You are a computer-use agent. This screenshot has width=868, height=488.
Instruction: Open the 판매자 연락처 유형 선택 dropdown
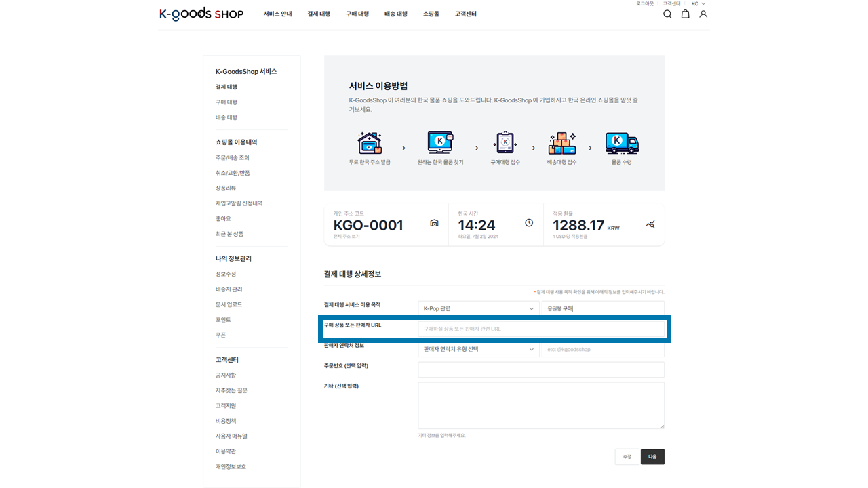pos(479,350)
